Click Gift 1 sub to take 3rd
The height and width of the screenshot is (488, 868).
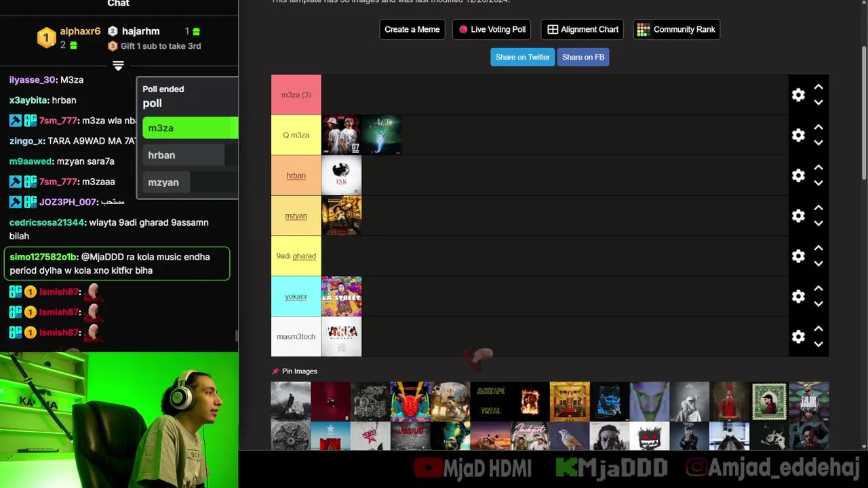[160, 46]
